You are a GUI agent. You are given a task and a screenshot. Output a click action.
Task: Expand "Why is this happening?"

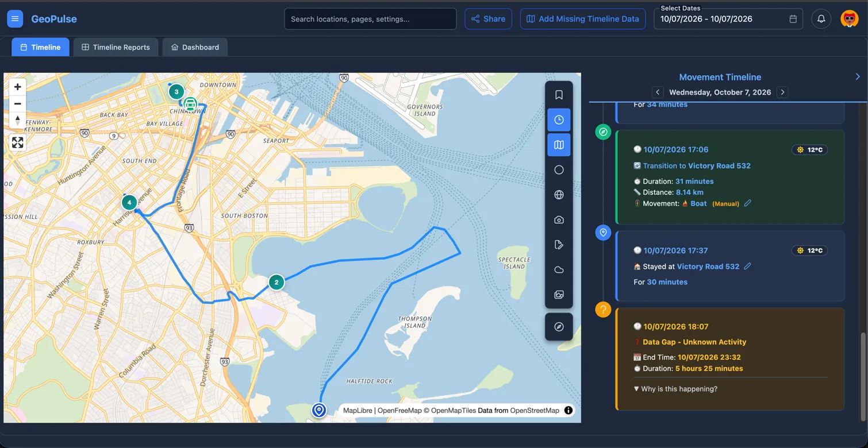[x=675, y=389]
